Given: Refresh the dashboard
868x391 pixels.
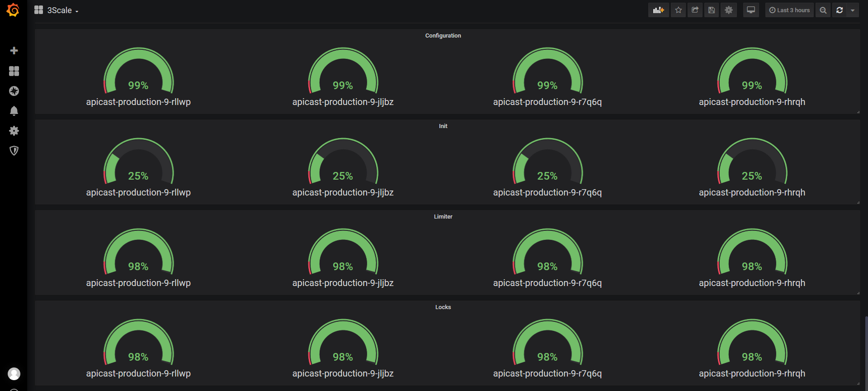Looking at the screenshot, I should (x=840, y=10).
